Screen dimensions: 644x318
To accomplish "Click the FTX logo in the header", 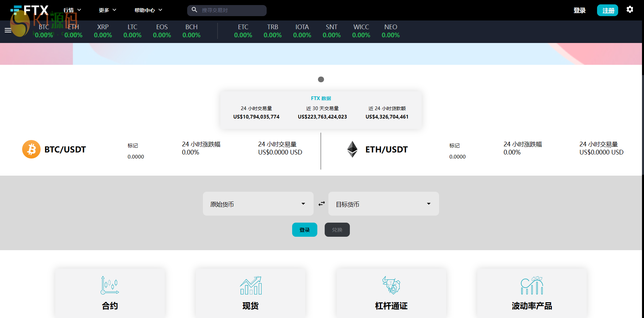I will (30, 10).
